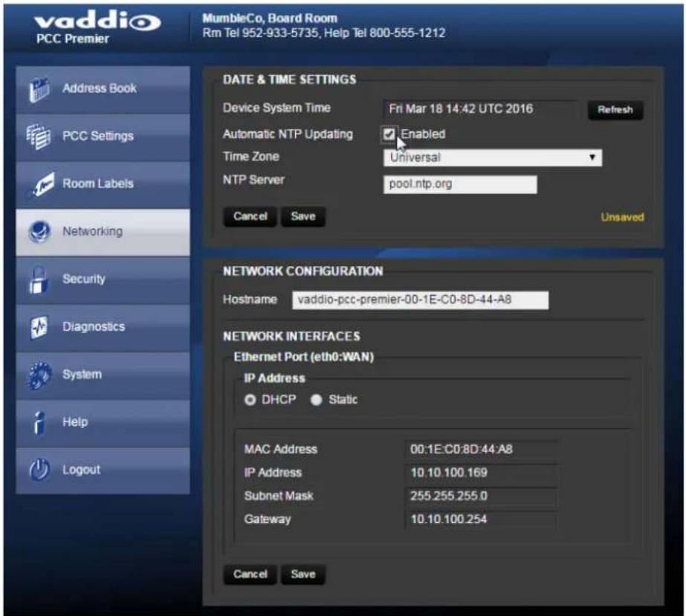This screenshot has height=616, width=686.
Task: Click the NTP Server label
Action: tap(253, 180)
